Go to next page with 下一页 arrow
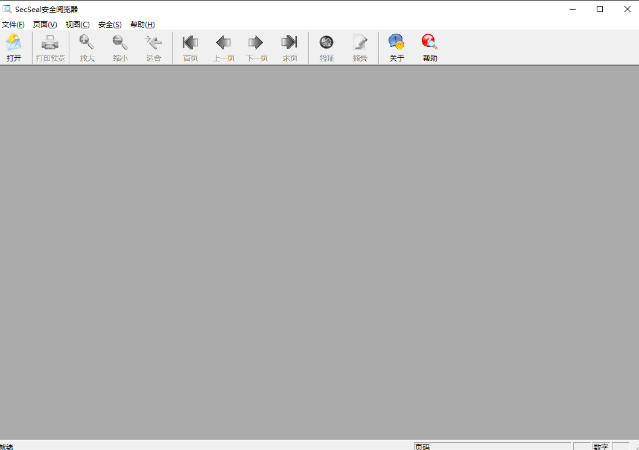Image resolution: width=639 pixels, height=450 pixels. (x=256, y=46)
